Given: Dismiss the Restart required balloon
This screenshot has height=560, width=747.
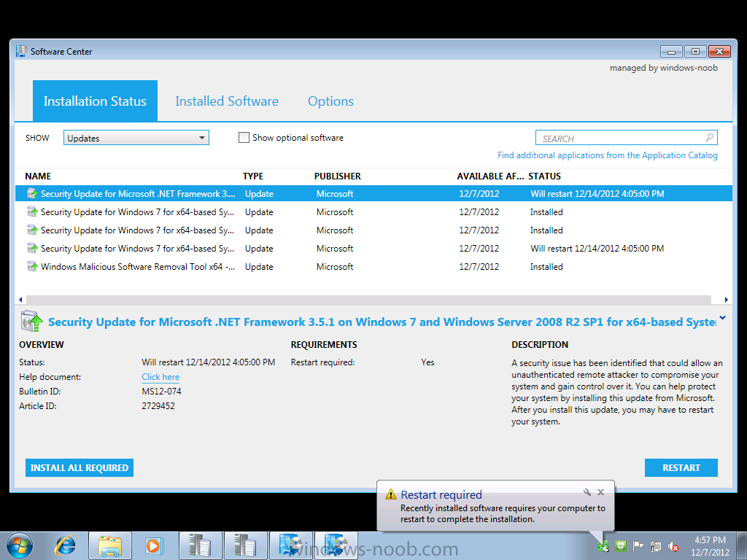Looking at the screenshot, I should tap(601, 492).
